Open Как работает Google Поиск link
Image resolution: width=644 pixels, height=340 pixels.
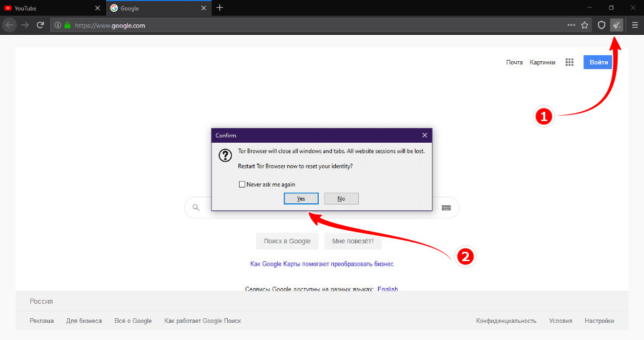pos(202,321)
